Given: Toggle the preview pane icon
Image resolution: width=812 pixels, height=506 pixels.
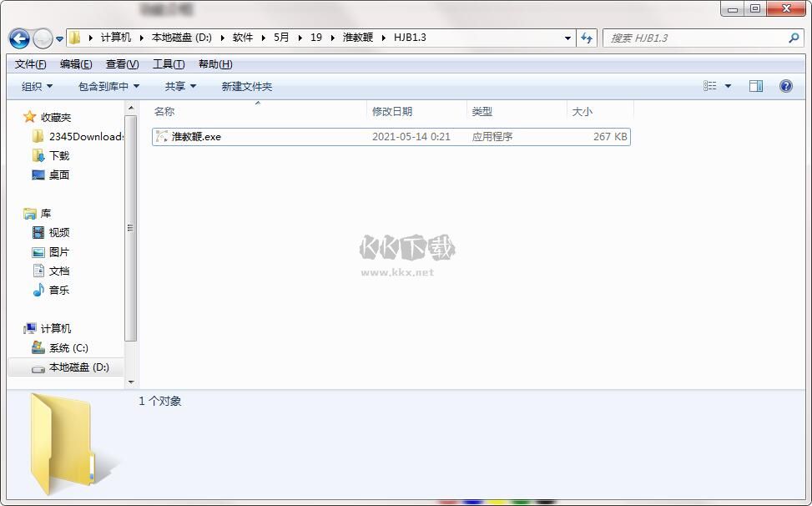Looking at the screenshot, I should (756, 86).
